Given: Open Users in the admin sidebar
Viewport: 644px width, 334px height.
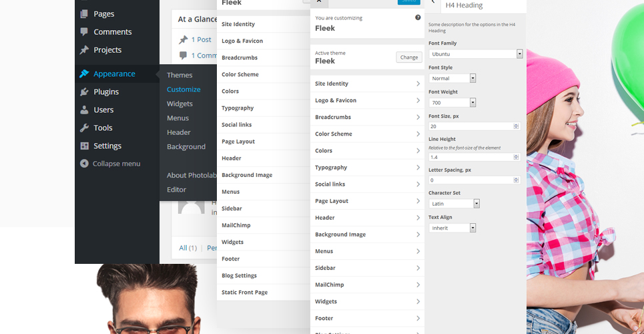Looking at the screenshot, I should pyautogui.click(x=103, y=110).
